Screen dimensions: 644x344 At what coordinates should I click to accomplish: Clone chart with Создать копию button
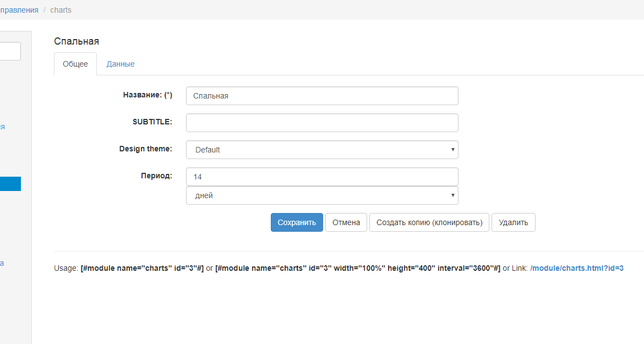(429, 222)
